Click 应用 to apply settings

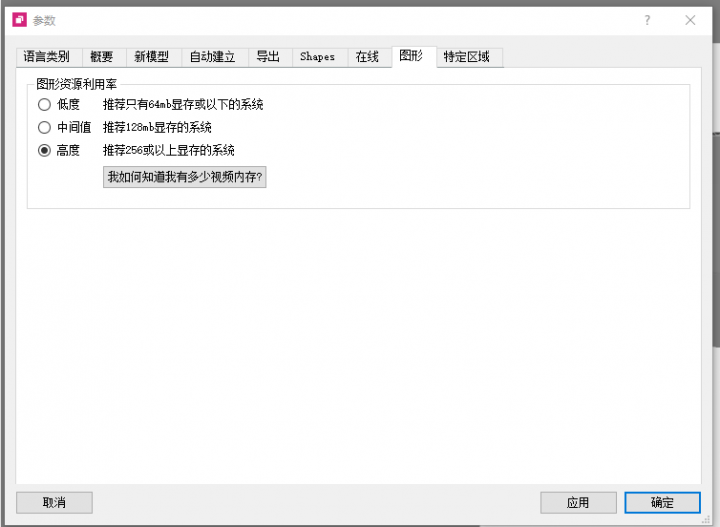click(x=578, y=502)
